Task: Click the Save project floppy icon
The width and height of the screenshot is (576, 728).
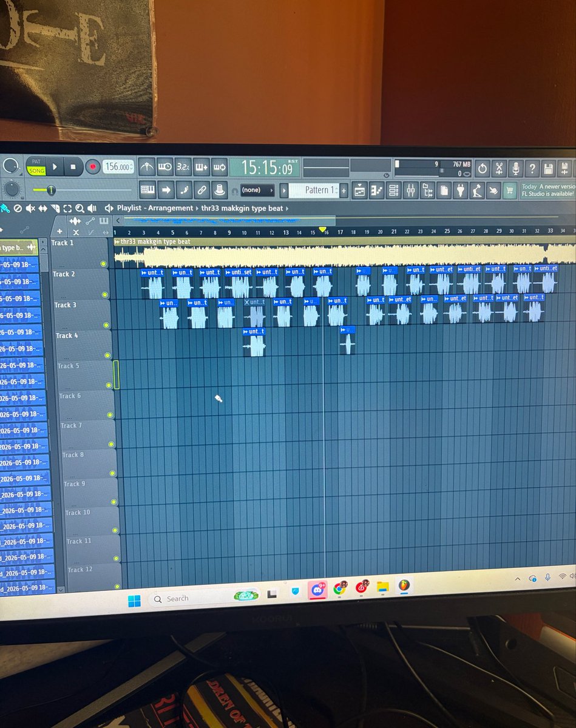Action: tap(549, 168)
